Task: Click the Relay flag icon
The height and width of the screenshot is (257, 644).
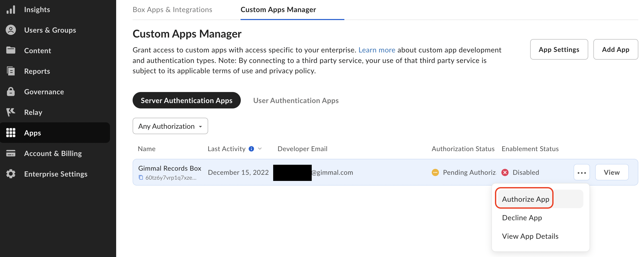Action: 11,112
